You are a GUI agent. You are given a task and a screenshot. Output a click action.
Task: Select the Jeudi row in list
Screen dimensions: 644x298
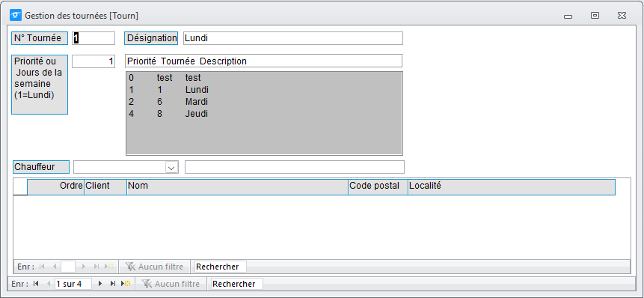264,114
